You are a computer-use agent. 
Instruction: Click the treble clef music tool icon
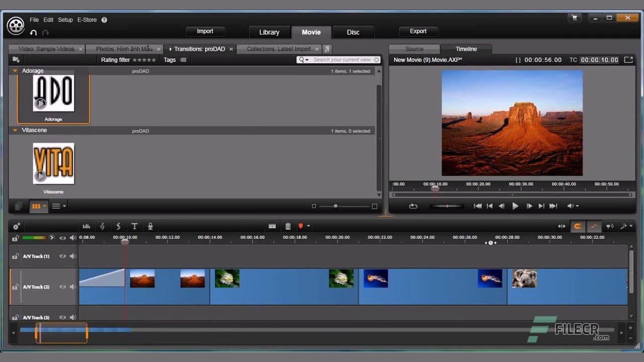point(102,226)
